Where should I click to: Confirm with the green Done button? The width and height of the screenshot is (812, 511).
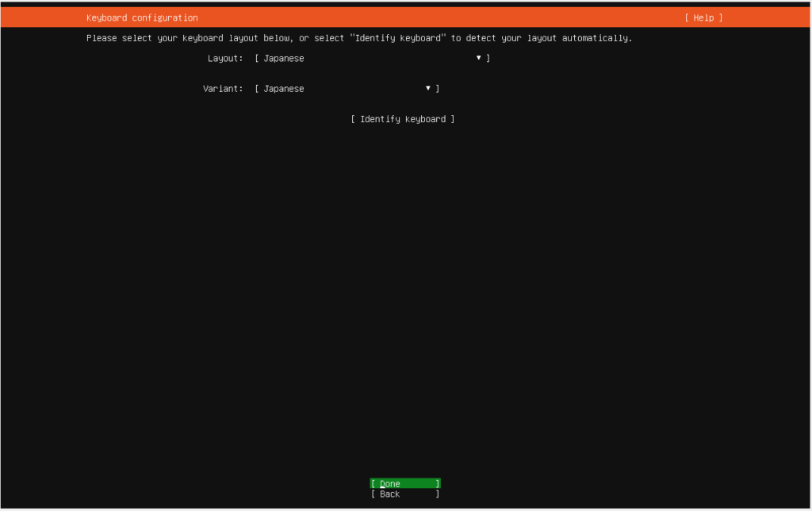pyautogui.click(x=404, y=483)
